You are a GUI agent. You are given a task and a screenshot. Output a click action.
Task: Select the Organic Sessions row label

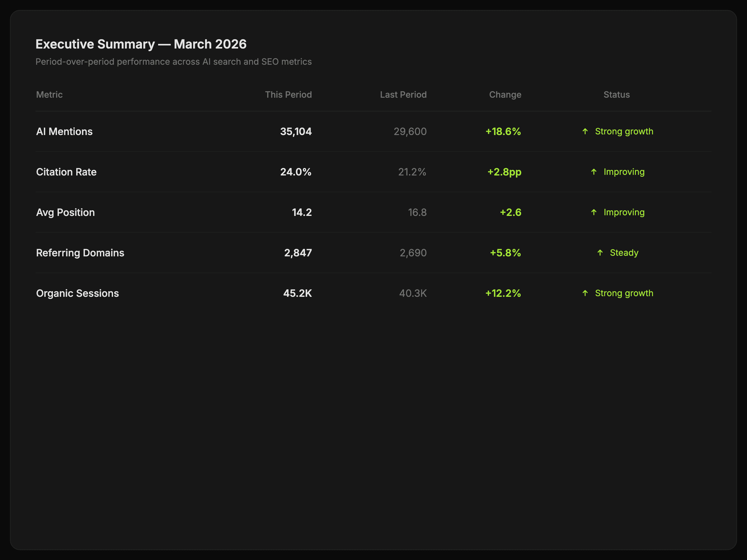click(x=77, y=293)
